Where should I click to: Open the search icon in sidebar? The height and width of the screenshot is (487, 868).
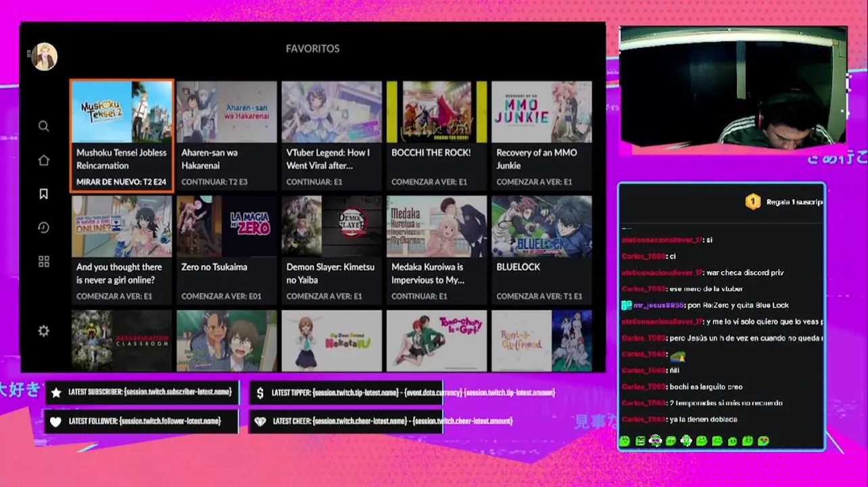43,126
